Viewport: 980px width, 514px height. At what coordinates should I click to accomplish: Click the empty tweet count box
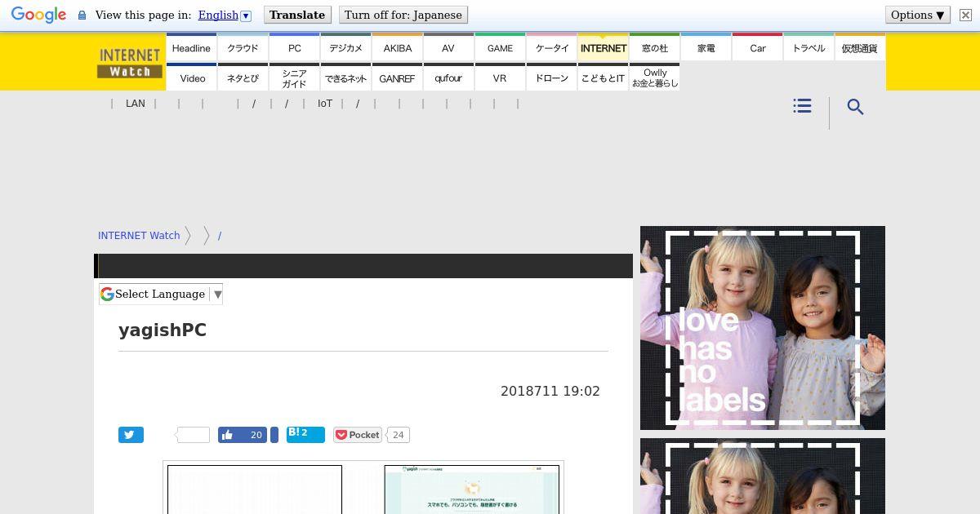click(x=194, y=435)
